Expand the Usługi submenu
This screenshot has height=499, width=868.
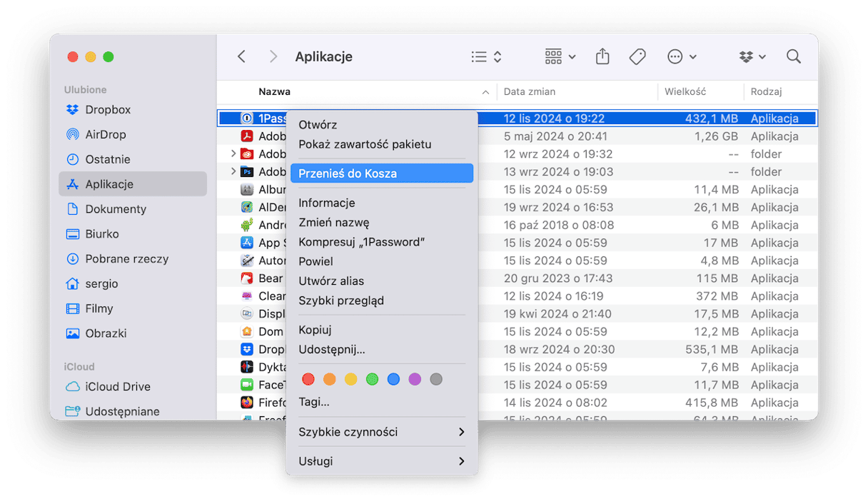[x=382, y=461]
